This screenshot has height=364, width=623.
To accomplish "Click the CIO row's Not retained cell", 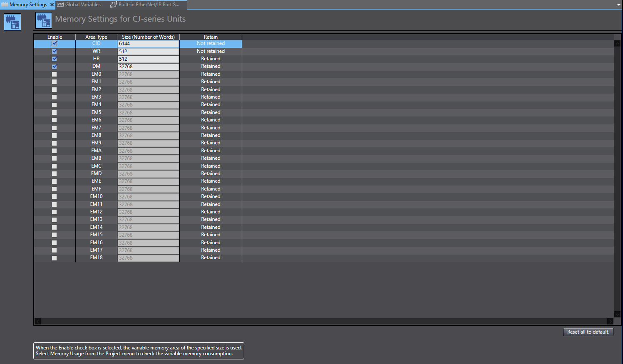I will coord(211,43).
